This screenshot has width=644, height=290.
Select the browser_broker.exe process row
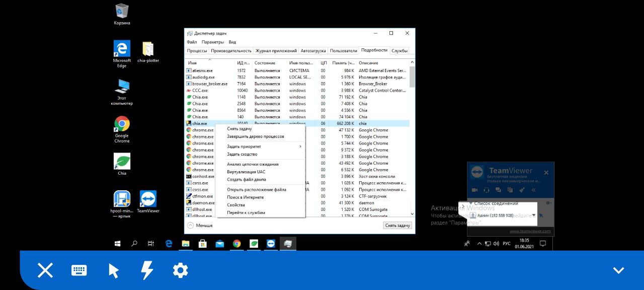tap(297, 84)
